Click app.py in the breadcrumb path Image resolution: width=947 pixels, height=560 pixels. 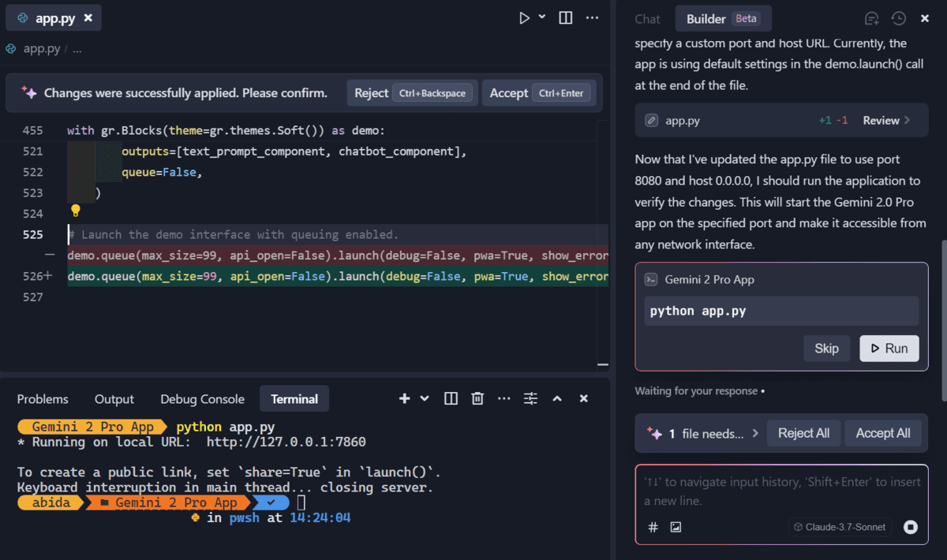(x=42, y=49)
